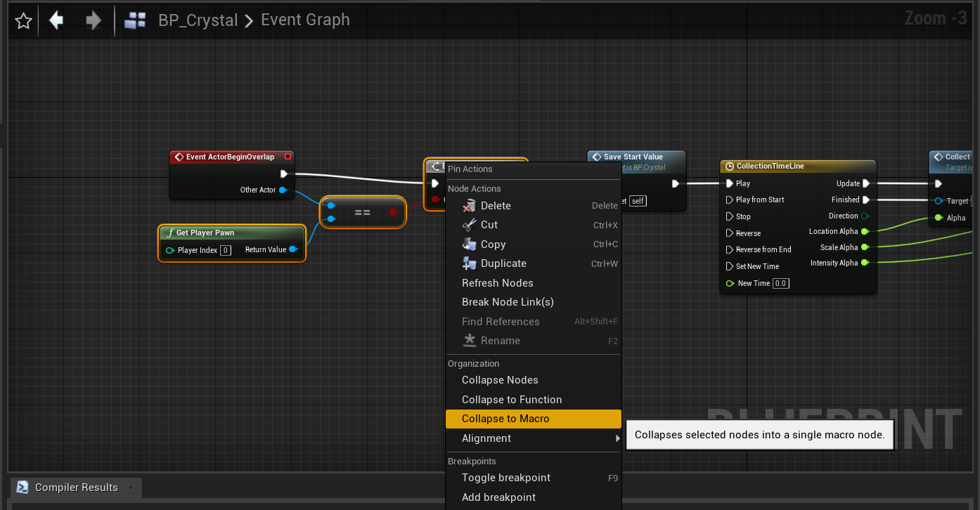Choose Cut from context menu
This screenshot has height=510, width=980.
534,225
